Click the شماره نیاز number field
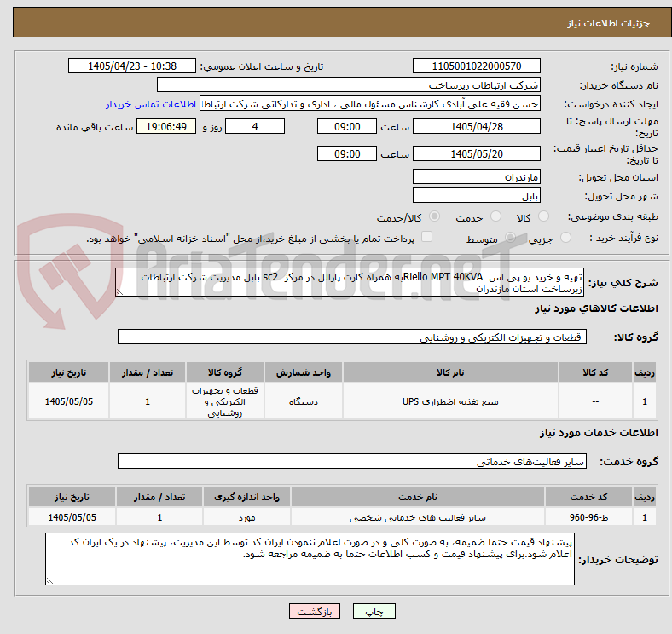Image resolution: width=672 pixels, height=634 pixels. 476,66
